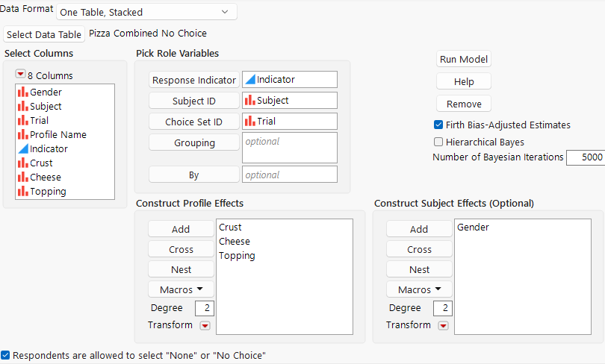Click the Run Model button

464,60
